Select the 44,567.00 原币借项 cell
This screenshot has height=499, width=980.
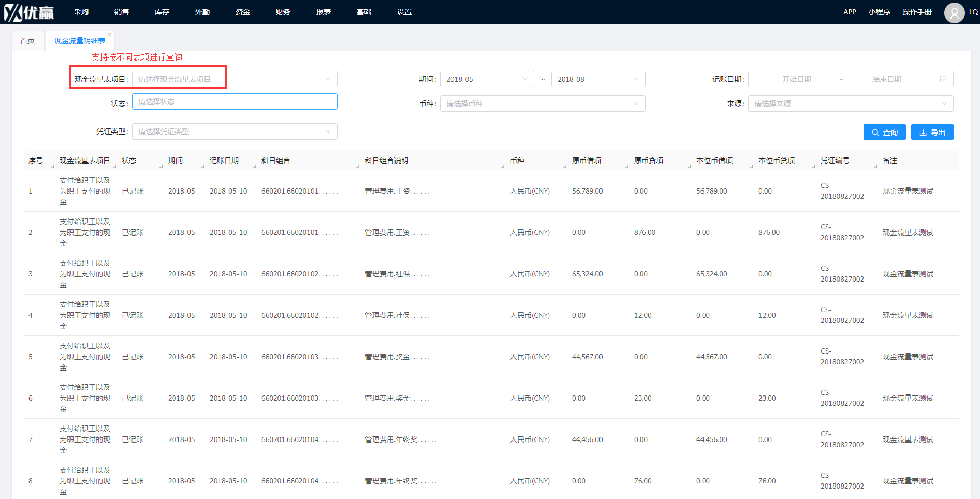(x=588, y=357)
